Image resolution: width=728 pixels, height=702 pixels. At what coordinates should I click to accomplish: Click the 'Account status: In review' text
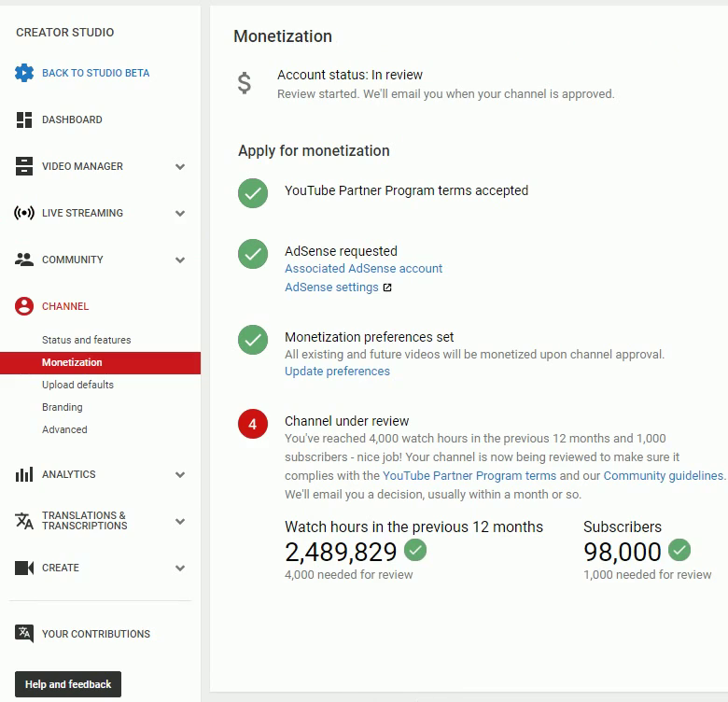[x=350, y=75]
